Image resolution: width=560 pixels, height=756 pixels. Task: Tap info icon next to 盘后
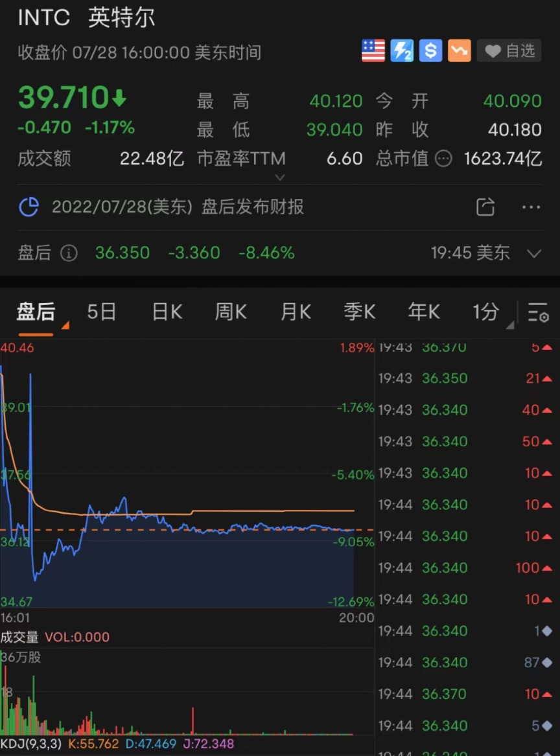tap(69, 253)
